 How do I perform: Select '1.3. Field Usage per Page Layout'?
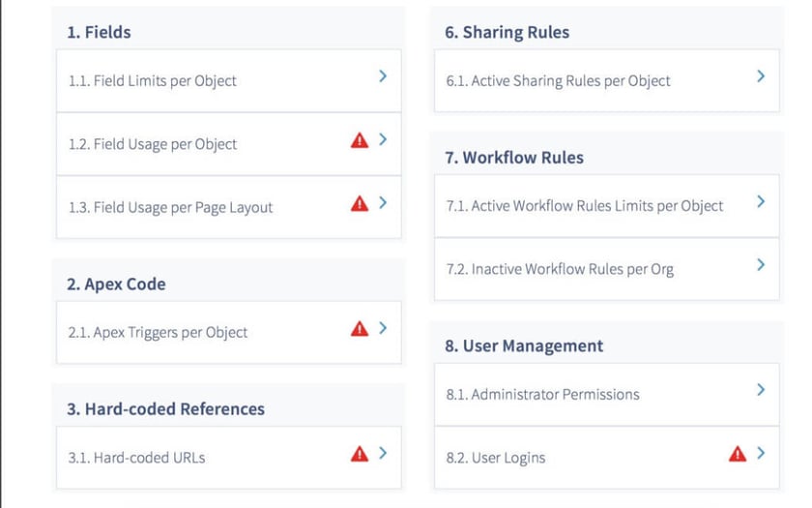pyautogui.click(x=229, y=207)
